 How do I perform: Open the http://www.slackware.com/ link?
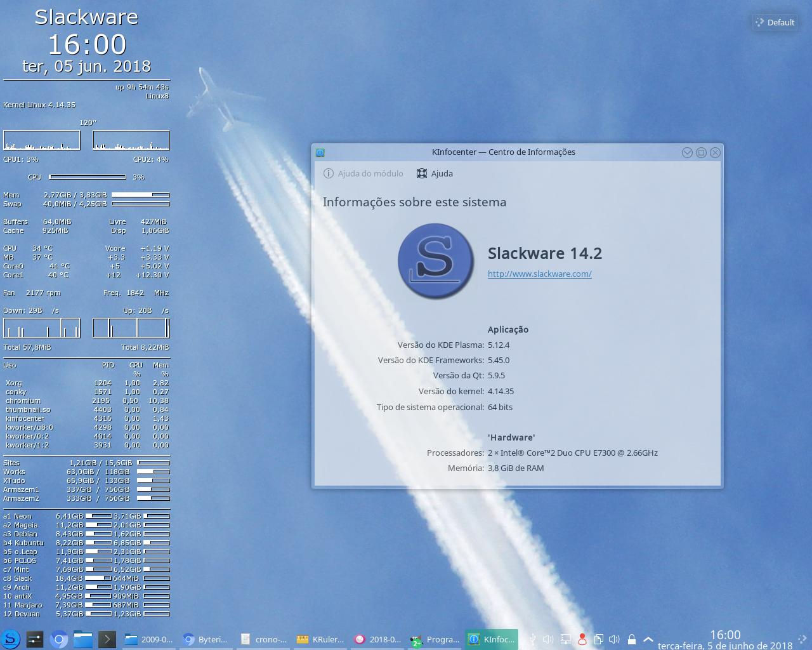click(539, 274)
